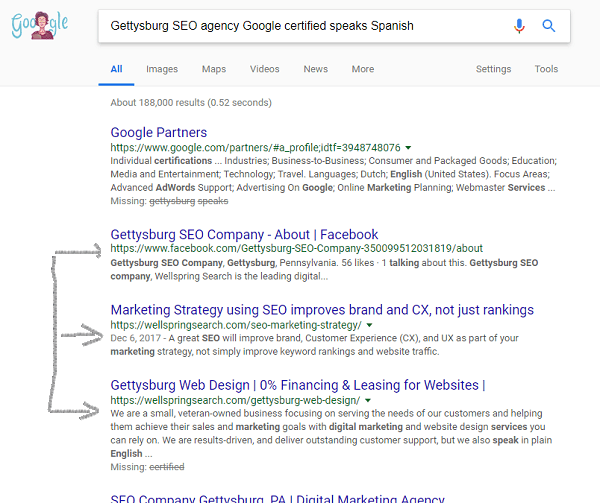Viewport: 600px width, 503px height.
Task: Open the search Tools options
Action: pos(546,69)
